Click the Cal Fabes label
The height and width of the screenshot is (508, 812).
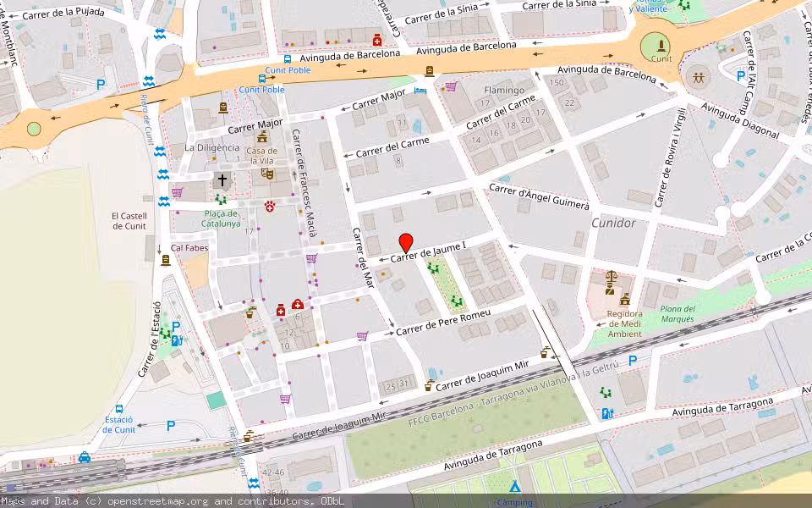click(189, 248)
